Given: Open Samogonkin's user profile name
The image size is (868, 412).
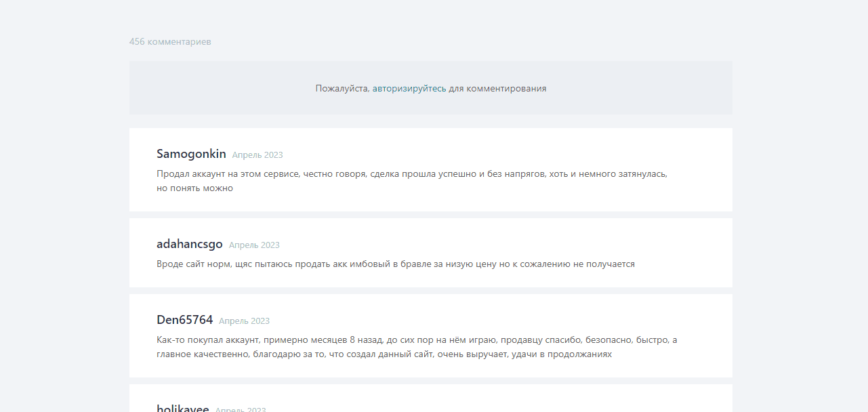Looking at the screenshot, I should point(191,154).
